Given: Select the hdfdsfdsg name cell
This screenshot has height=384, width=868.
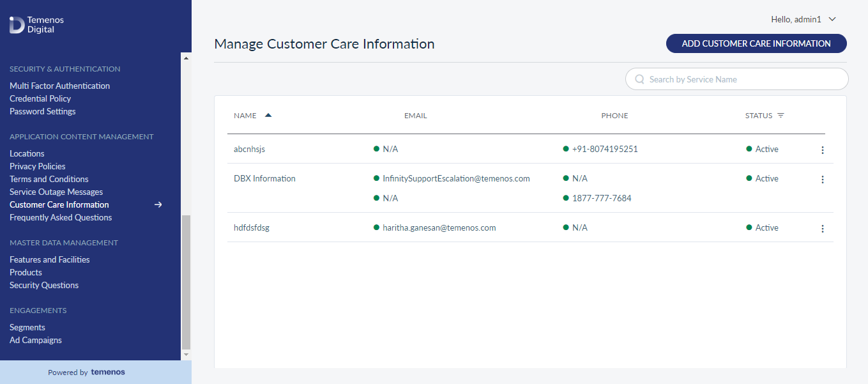Looking at the screenshot, I should 252,227.
